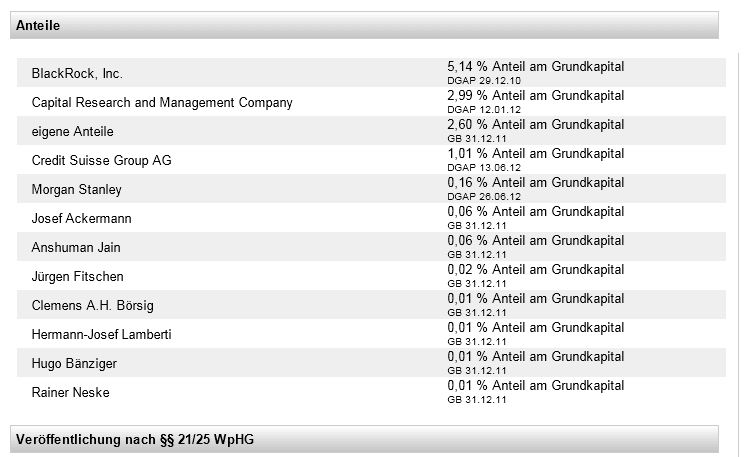The width and height of the screenshot is (750, 457).
Task: Click 0,01 % share in Hugo Bänziger row
Action: click(536, 357)
